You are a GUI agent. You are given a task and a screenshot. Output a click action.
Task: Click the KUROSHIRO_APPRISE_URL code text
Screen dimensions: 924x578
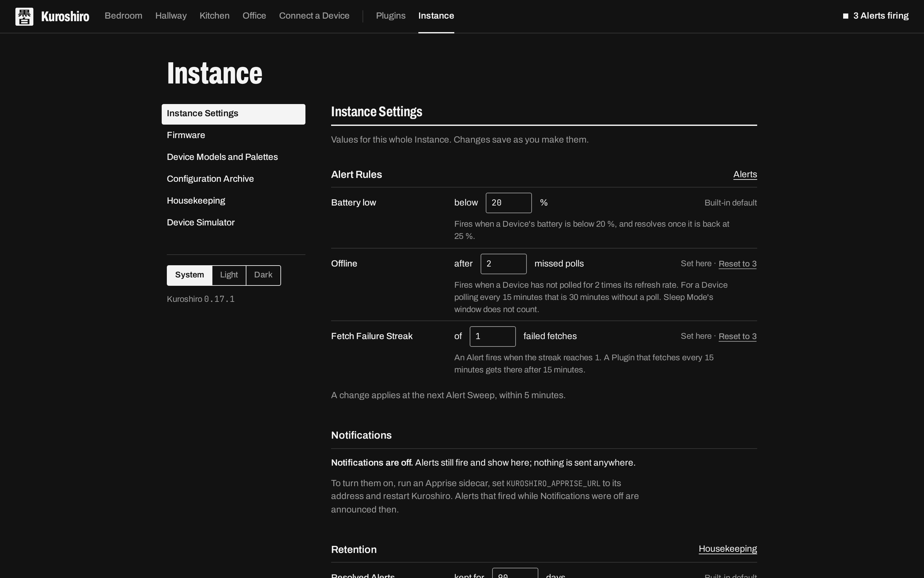553,484
